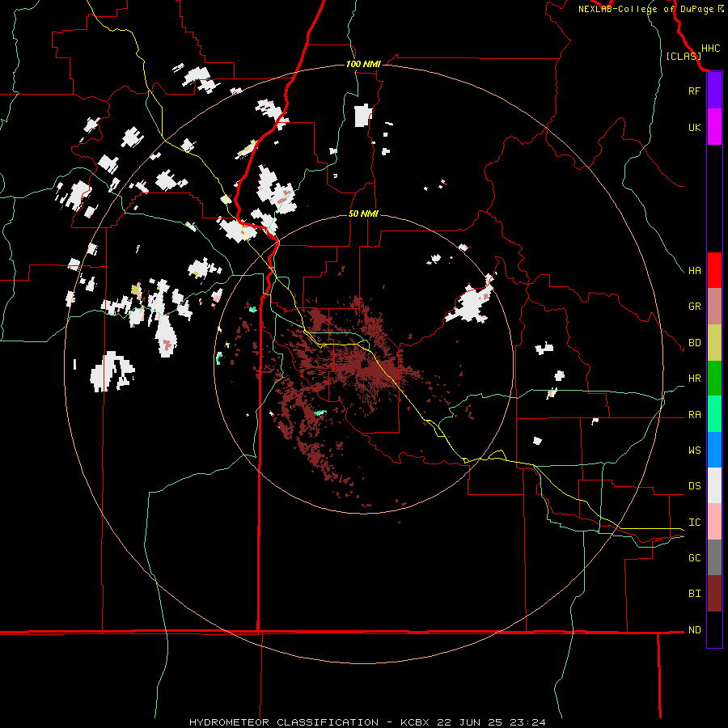Viewport: 728px width, 728px height.
Task: Click the NEXLAB-College of DuPage credit text
Action: tap(645, 9)
